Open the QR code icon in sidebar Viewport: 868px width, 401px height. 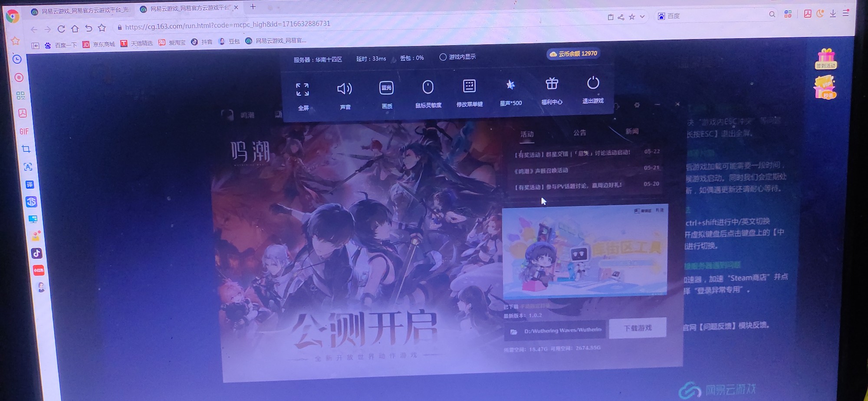coord(20,95)
